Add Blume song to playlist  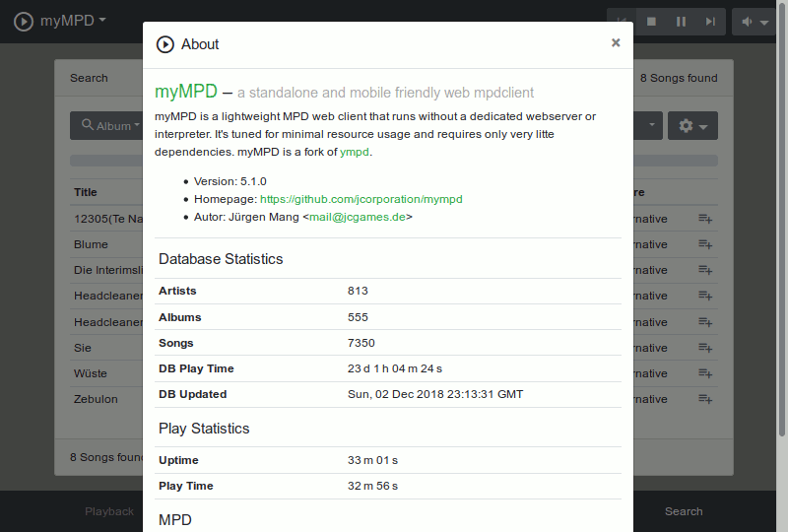point(705,244)
